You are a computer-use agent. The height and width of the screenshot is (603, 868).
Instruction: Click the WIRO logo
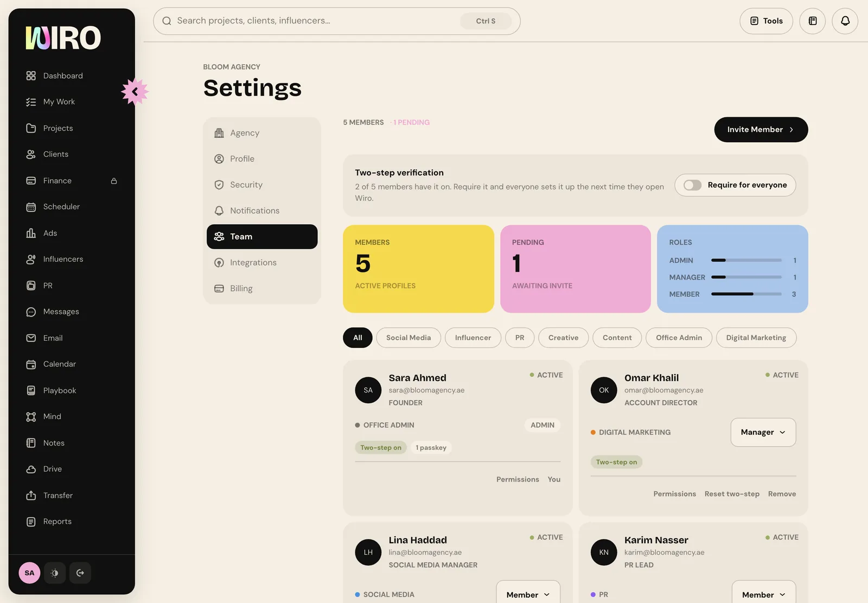(63, 38)
